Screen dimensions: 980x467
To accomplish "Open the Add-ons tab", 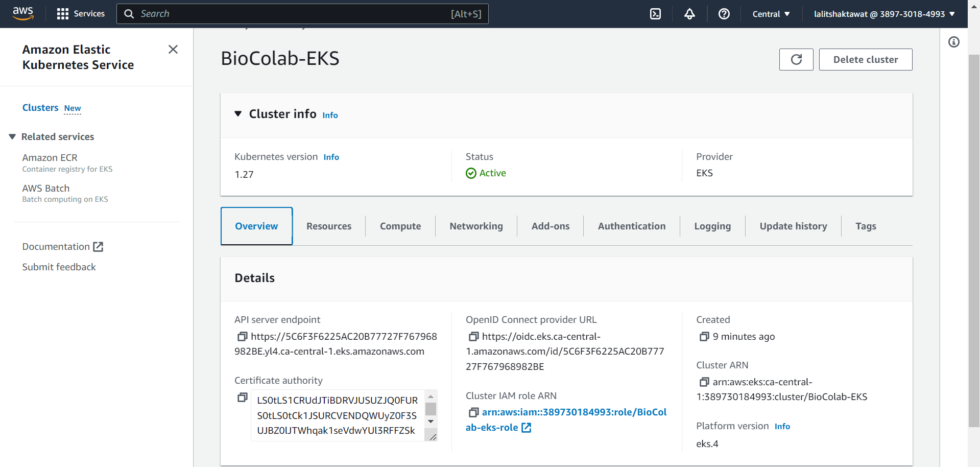I will [x=550, y=226].
